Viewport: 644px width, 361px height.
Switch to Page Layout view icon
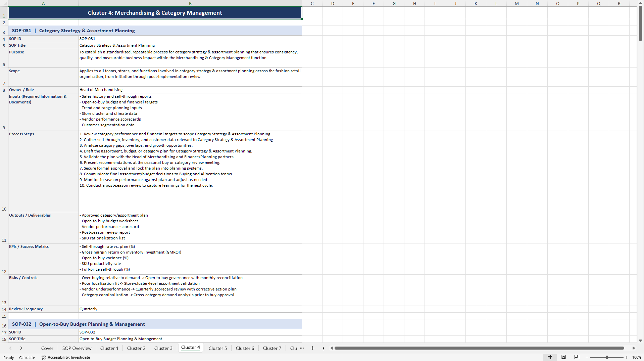click(563, 357)
